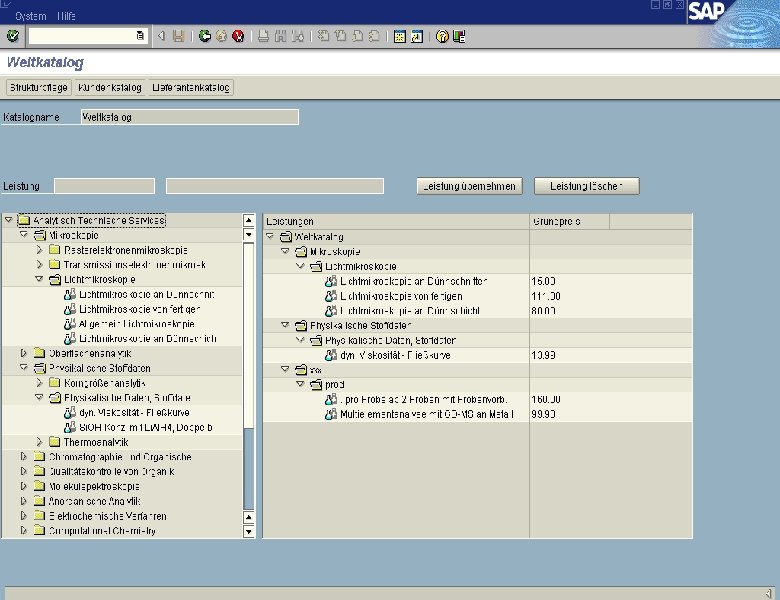Collapse the Weltkatalog root node
This screenshot has width=780, height=600.
coord(270,236)
